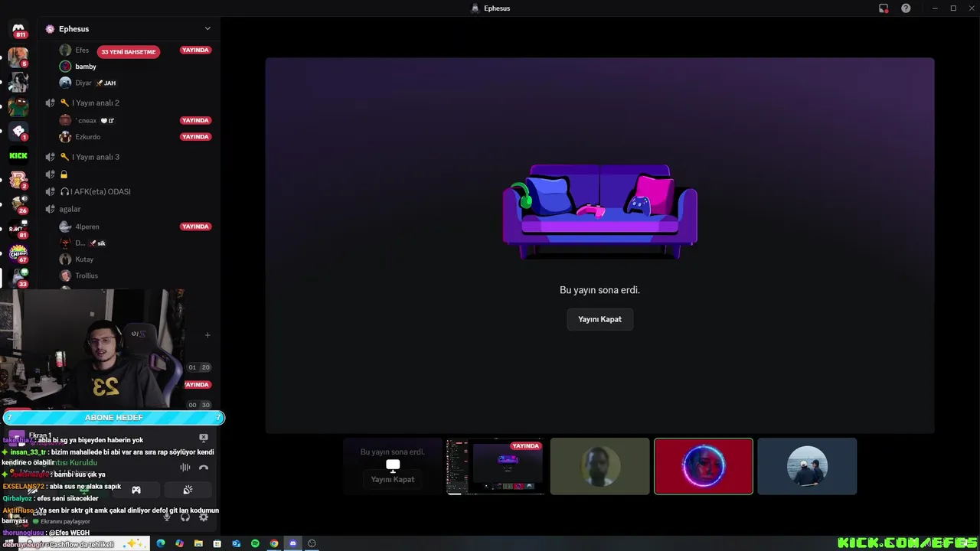Open File Explorer from the taskbar

[x=198, y=543]
